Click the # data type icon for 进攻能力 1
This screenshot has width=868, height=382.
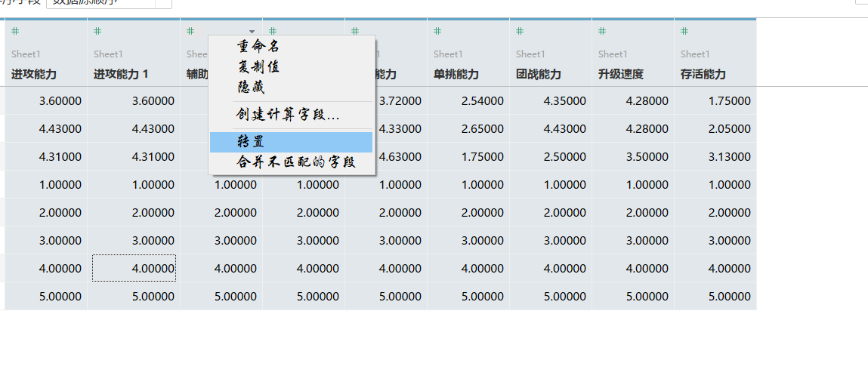pyautogui.click(x=97, y=32)
